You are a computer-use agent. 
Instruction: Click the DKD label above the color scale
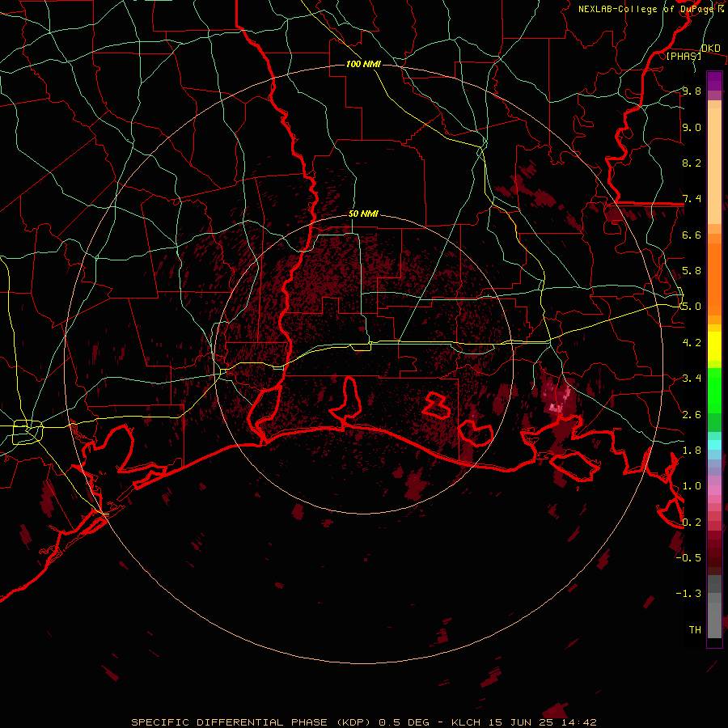711,48
